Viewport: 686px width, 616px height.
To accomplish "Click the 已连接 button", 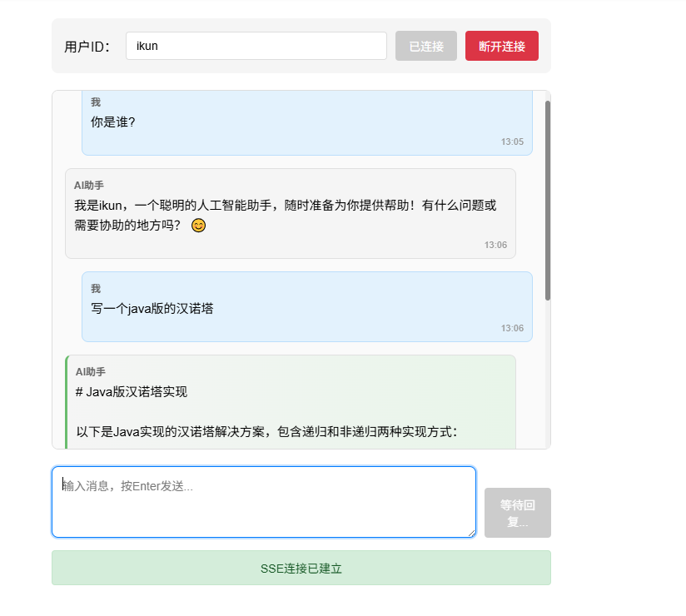I will click(426, 46).
